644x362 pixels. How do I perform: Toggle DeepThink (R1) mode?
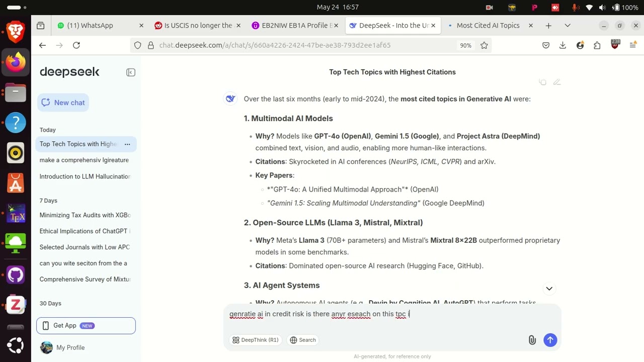tap(255, 340)
